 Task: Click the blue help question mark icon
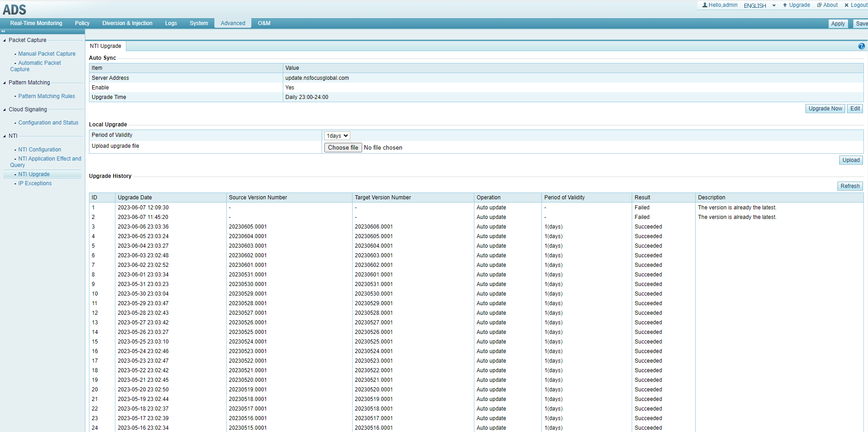tap(861, 46)
